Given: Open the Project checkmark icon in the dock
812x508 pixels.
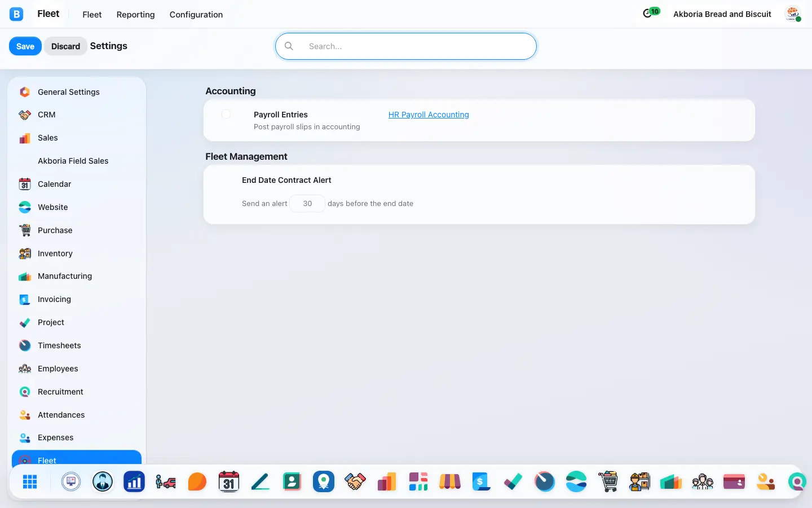Looking at the screenshot, I should (513, 481).
